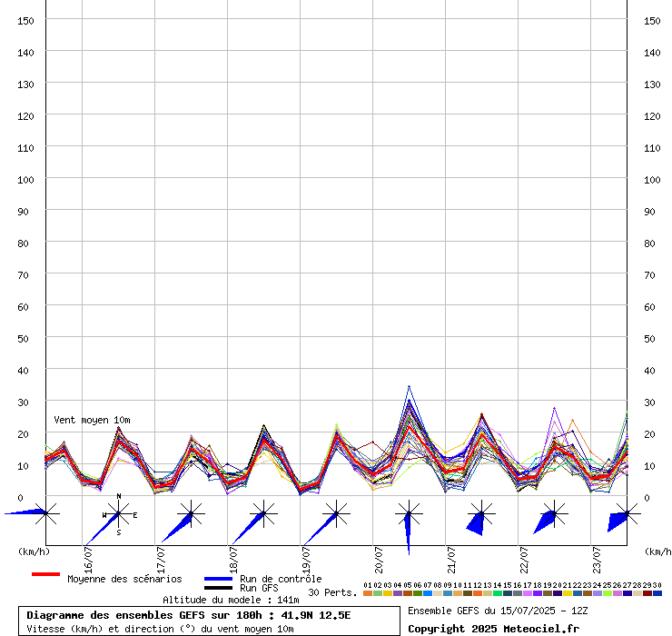Select perturbation 29 dark red swatch

(x=647, y=593)
